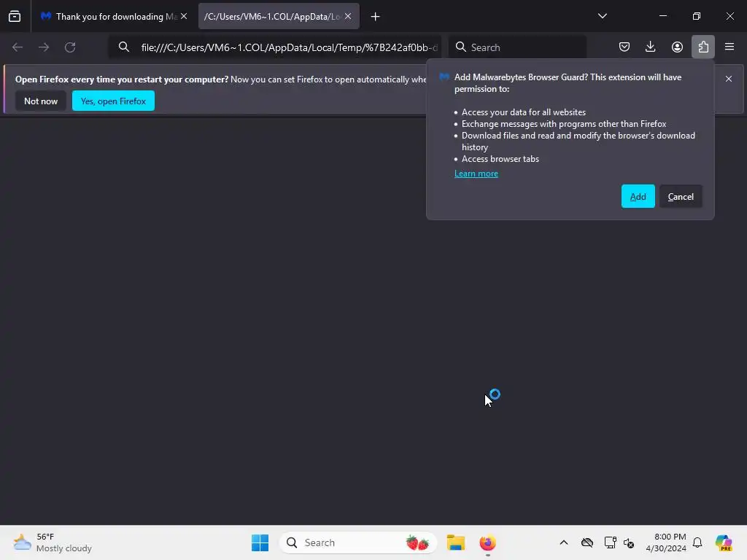Open Firefox View recent browsing icon

pyautogui.click(x=15, y=17)
